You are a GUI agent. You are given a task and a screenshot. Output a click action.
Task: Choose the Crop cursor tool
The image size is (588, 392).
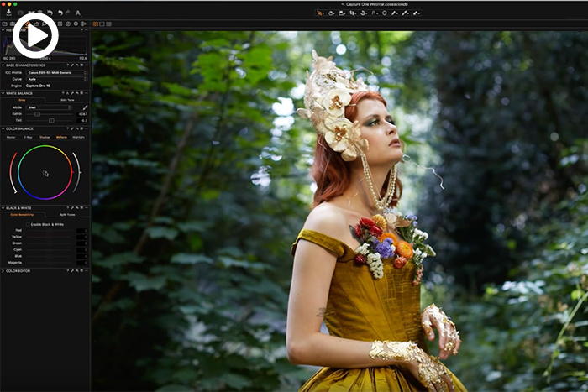click(353, 13)
